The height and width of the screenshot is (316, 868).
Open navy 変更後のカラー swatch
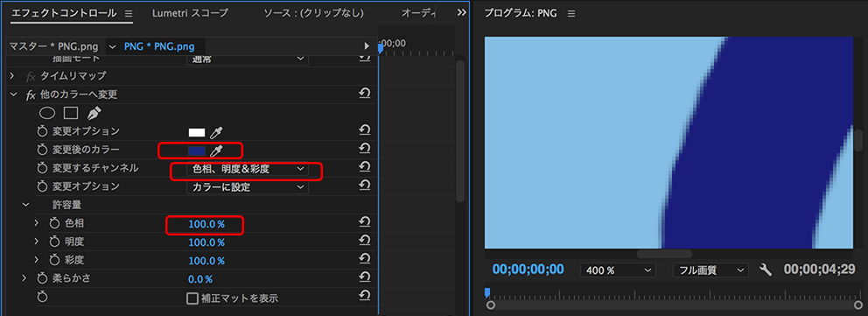tap(197, 151)
